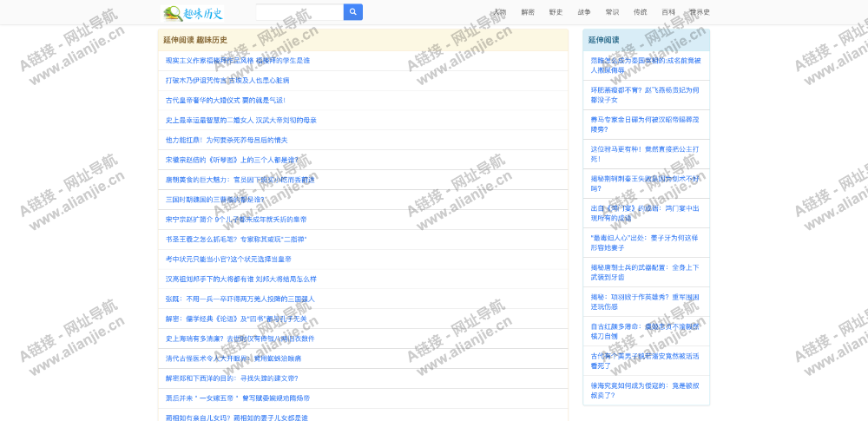This screenshot has width=868, height=421.
Task: Open the article about 宋徽宗赵佶的《听琴图》
Action: click(232, 160)
